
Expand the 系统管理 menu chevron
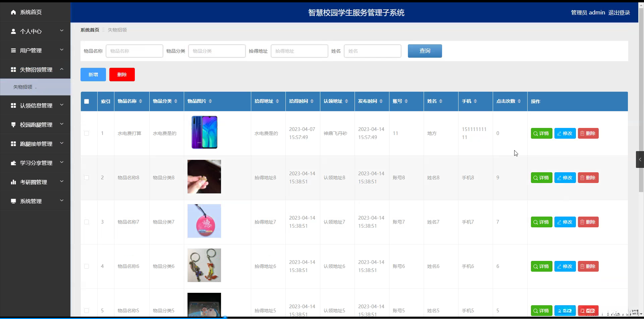[62, 201]
